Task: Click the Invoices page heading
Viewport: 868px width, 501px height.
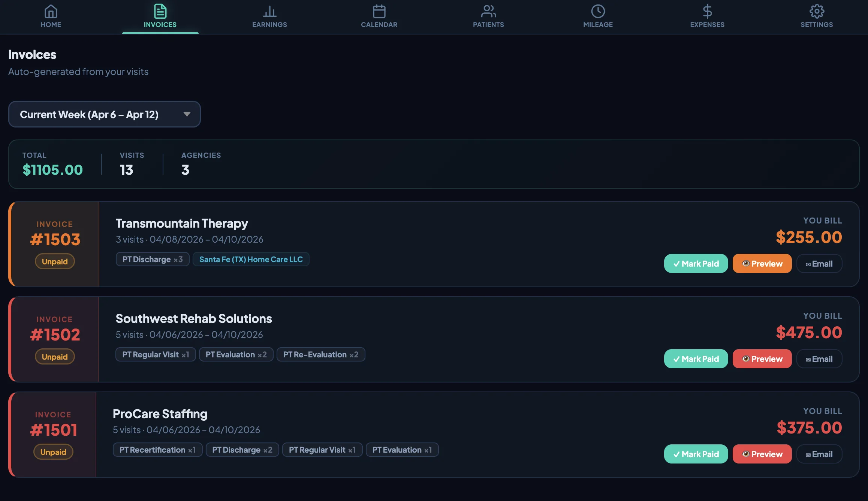Action: 32,55
